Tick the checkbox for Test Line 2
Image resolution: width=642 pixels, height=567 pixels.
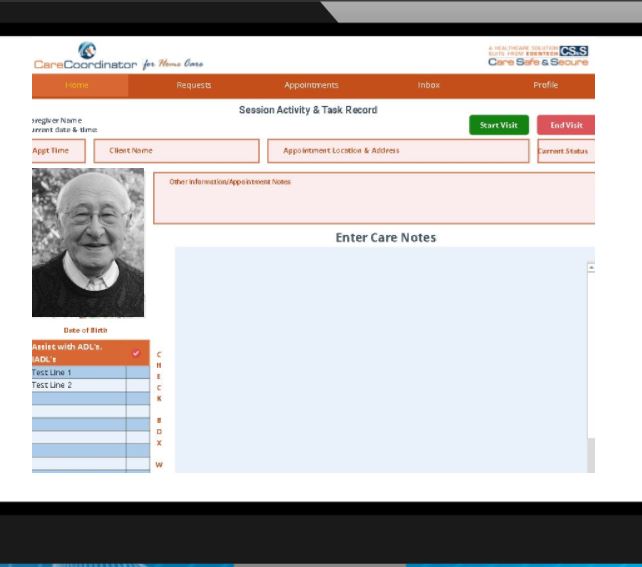pyautogui.click(x=137, y=385)
